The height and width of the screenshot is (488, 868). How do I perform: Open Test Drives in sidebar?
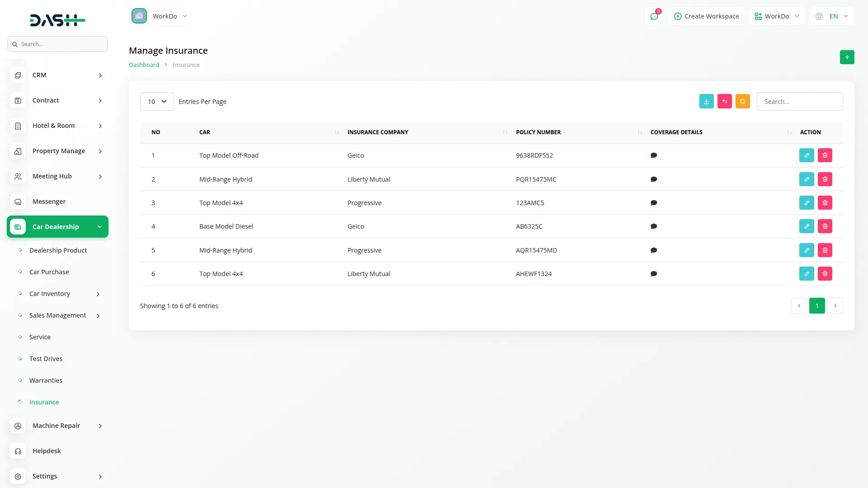point(46,359)
